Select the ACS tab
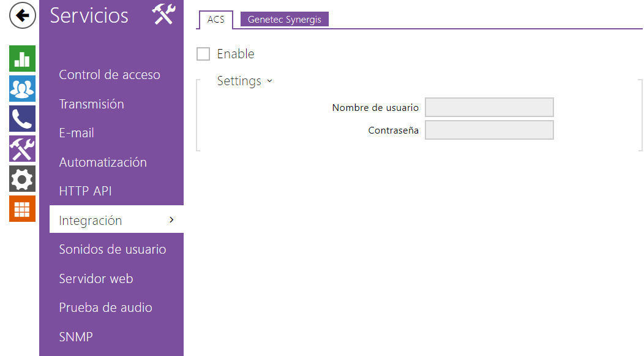The image size is (644, 356). click(215, 20)
